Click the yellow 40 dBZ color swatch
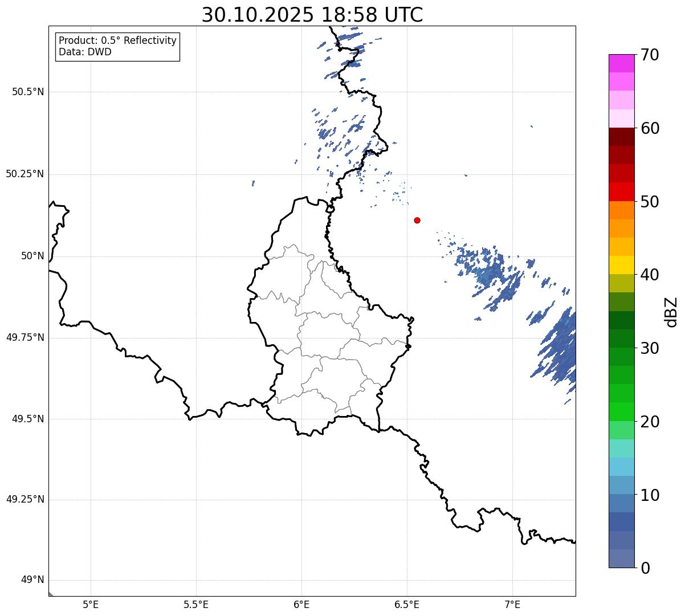The image size is (685, 616). (x=621, y=266)
